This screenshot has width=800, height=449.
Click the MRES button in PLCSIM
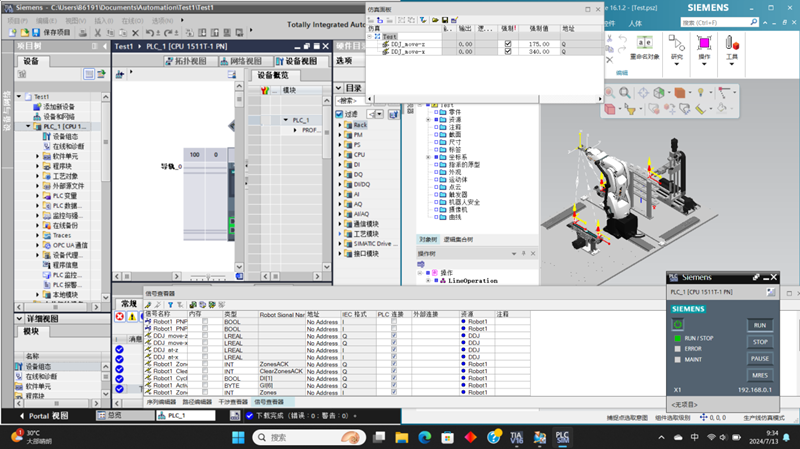(760, 376)
